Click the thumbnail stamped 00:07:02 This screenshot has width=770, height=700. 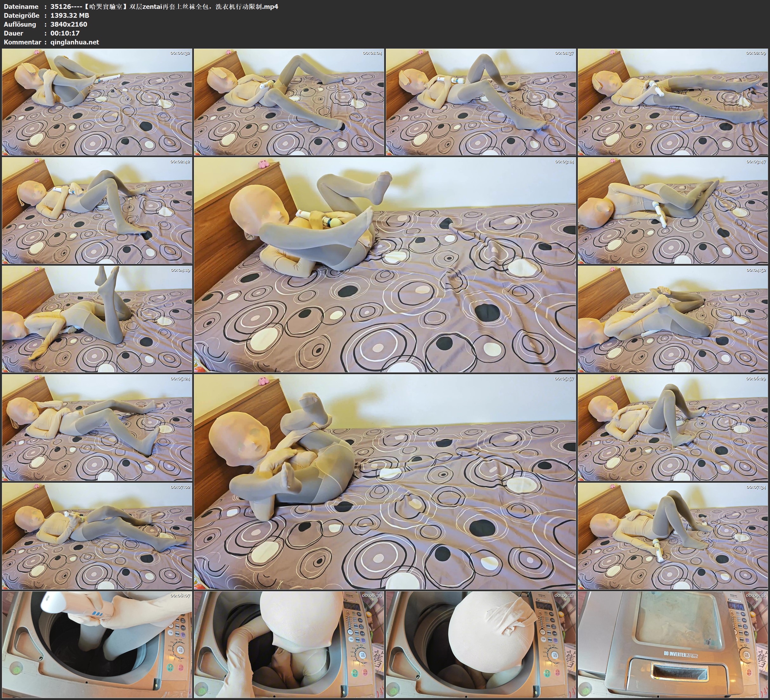coord(97,536)
